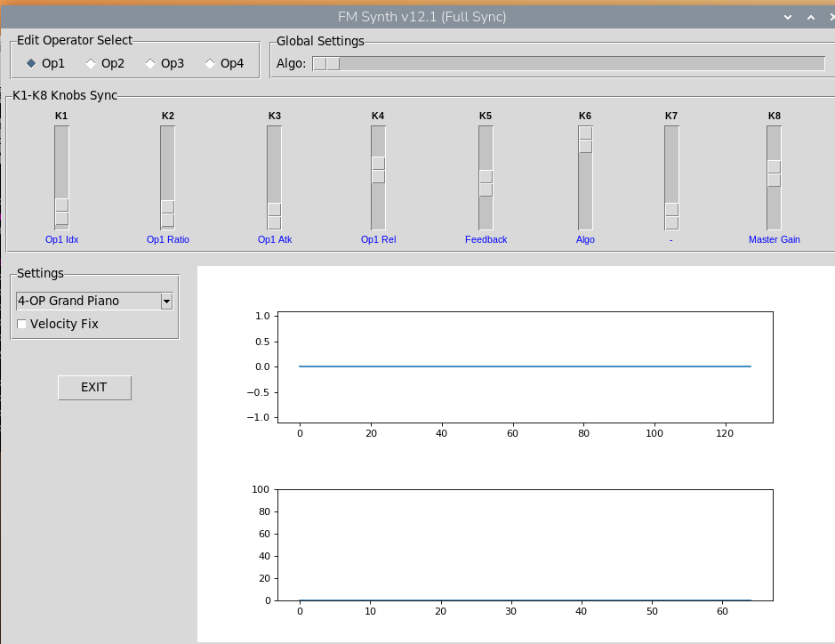
Task: Switch editing to operator Op4
Action: click(x=210, y=63)
